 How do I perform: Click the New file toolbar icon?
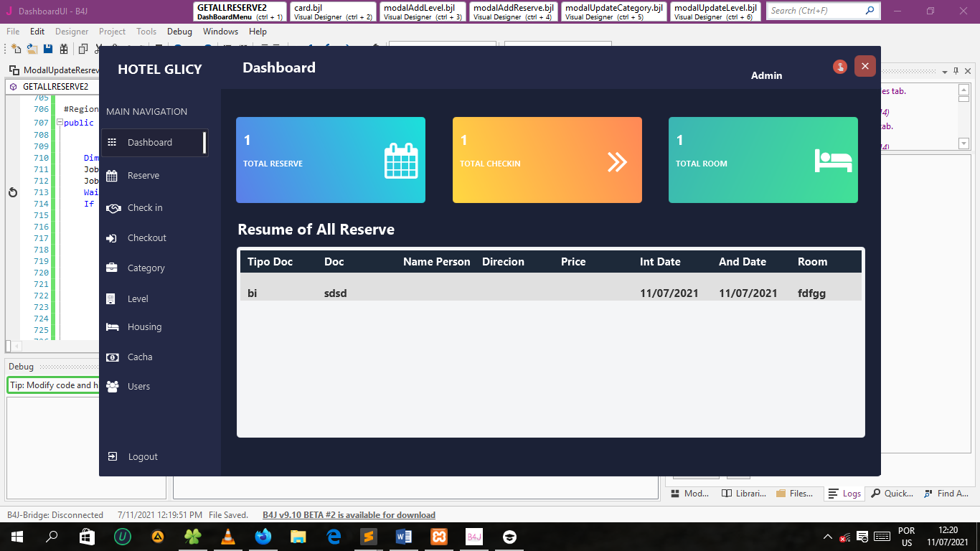16,49
